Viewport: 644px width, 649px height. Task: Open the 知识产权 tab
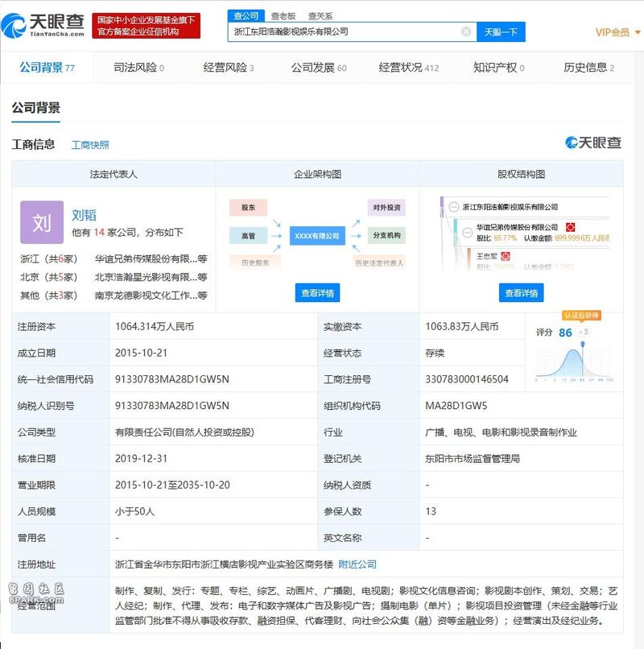499,68
